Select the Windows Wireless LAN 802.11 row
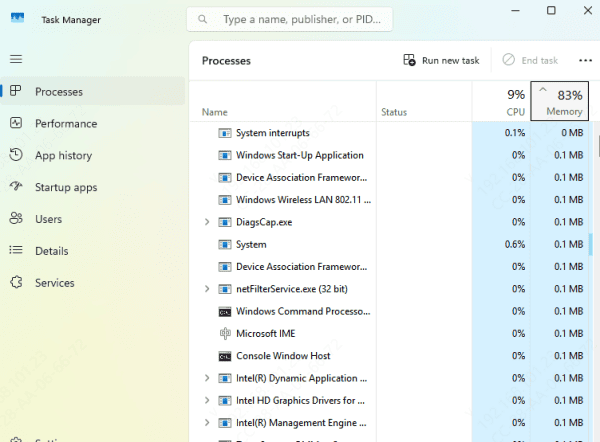 pos(389,200)
